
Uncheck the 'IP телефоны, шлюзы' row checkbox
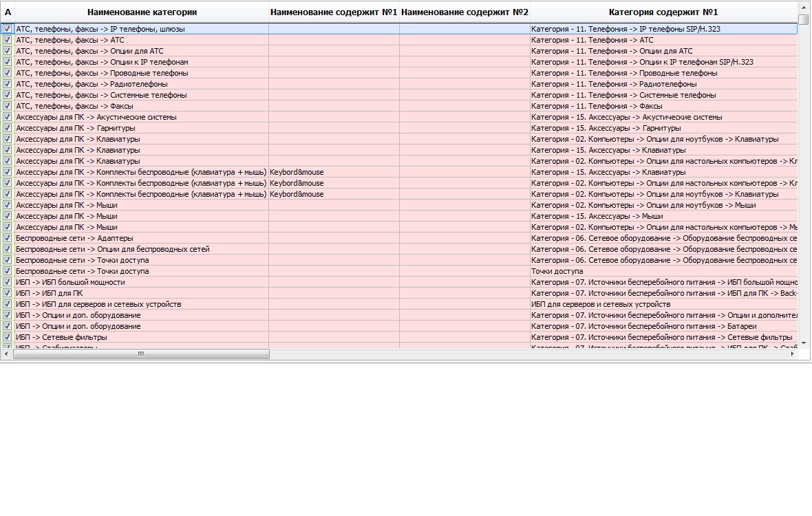pyautogui.click(x=8, y=29)
